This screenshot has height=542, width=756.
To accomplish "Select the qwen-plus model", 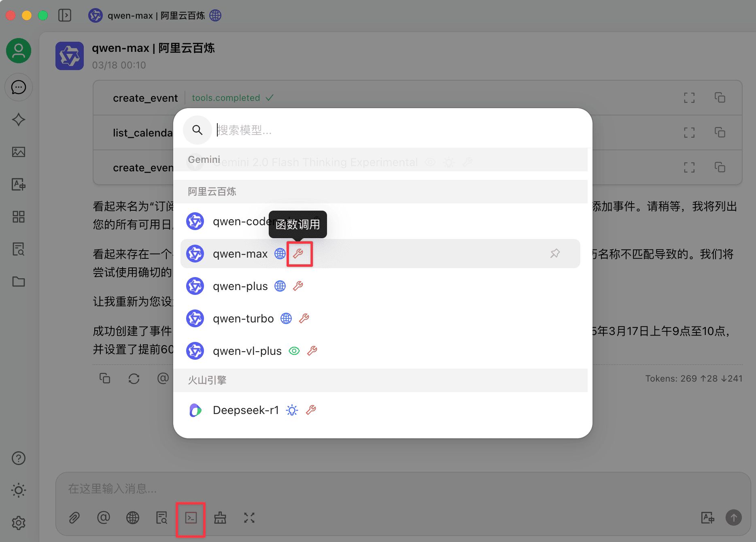I will [x=380, y=286].
